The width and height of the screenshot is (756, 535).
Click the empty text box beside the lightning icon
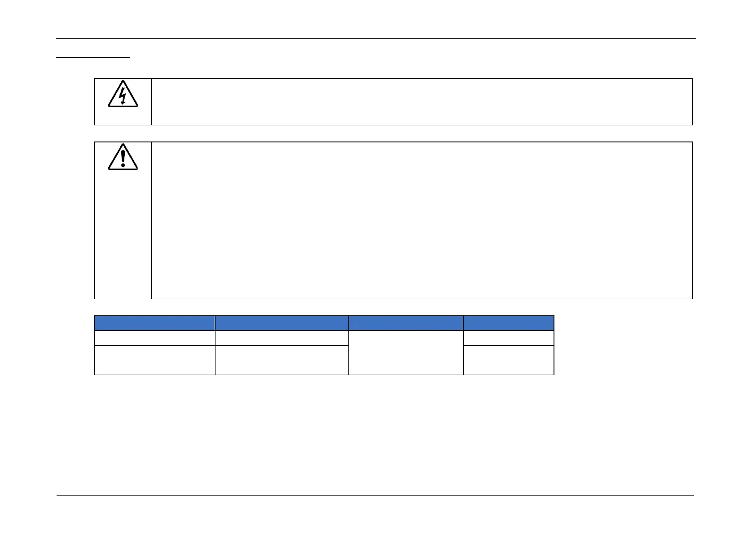coord(422,102)
